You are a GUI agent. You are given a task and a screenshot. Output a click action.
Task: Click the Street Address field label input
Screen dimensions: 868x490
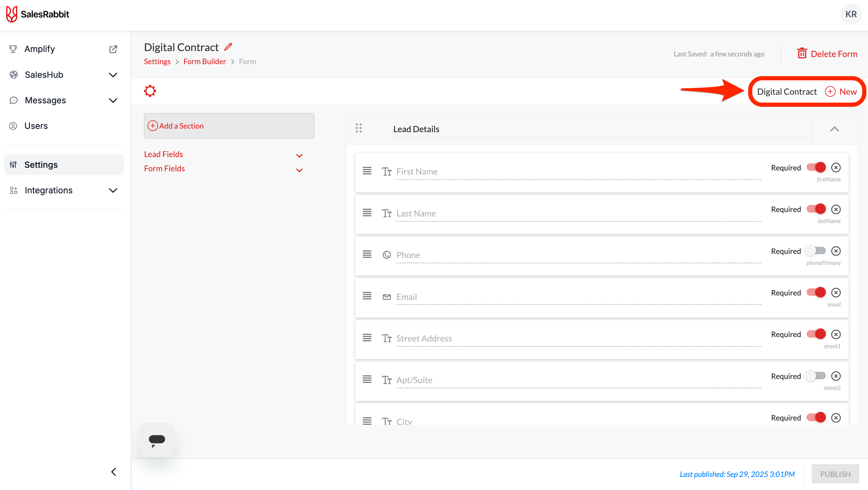click(424, 338)
